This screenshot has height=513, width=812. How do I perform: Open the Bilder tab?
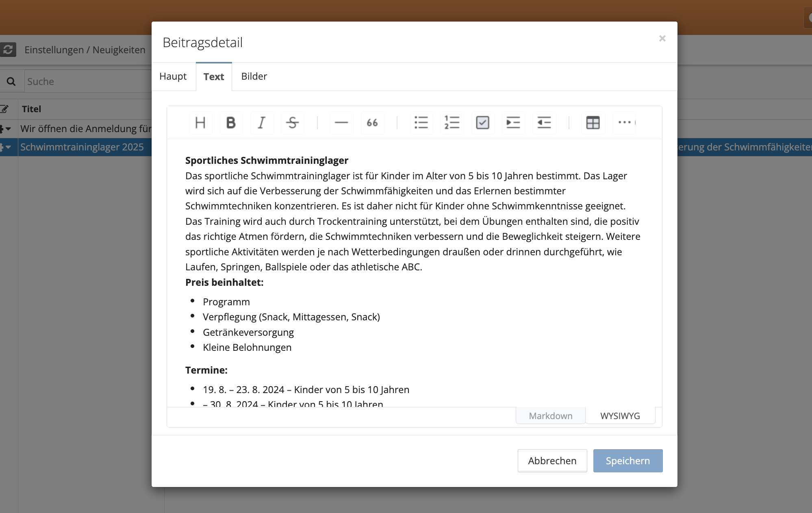coord(254,76)
